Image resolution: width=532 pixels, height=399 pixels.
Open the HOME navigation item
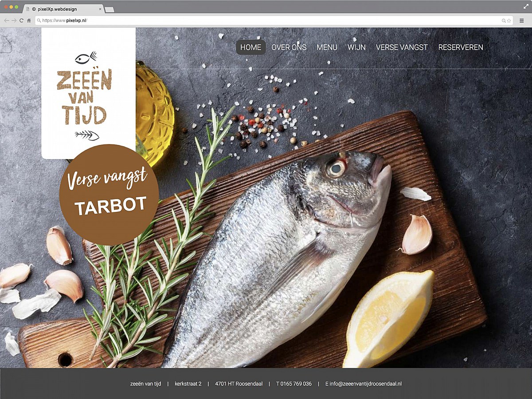click(251, 47)
